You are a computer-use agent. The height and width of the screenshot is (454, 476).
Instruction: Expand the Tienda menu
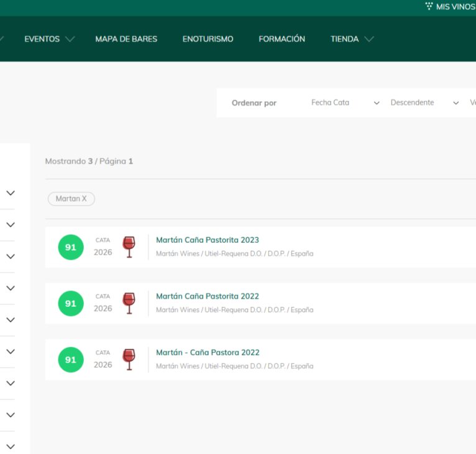point(352,39)
